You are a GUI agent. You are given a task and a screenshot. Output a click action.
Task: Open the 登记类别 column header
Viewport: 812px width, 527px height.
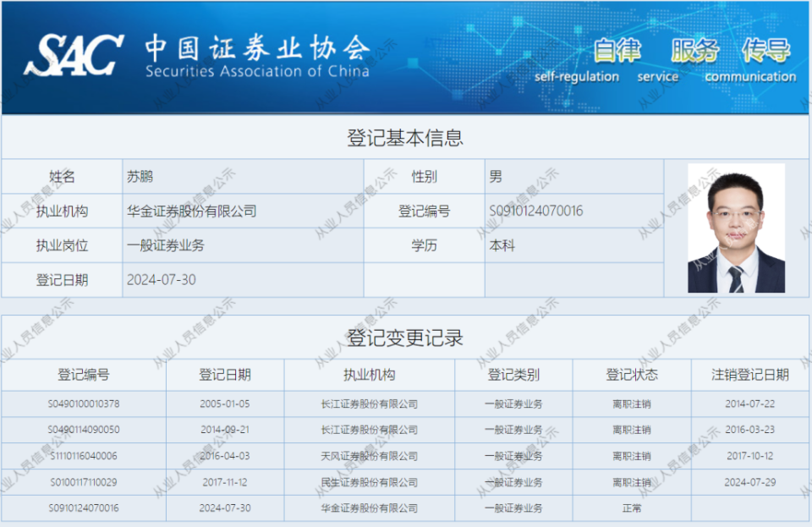(515, 375)
